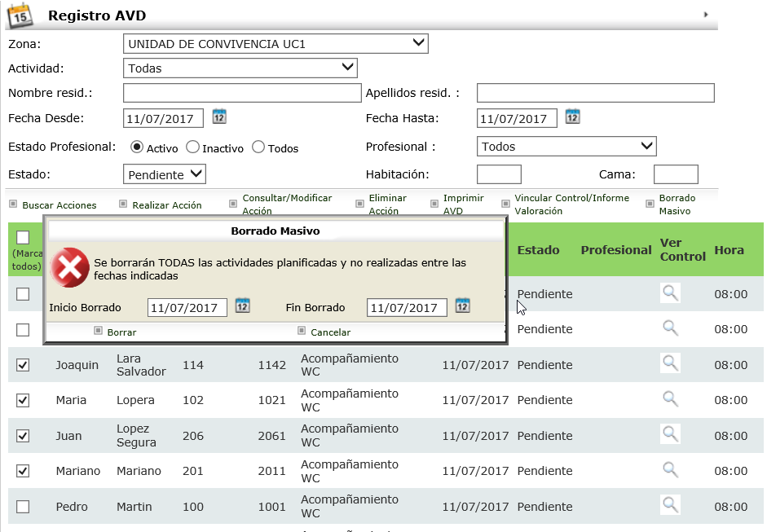This screenshot has height=532, width=767.
Task: Open Ver Control for Joaquin Lara Salvador
Action: (670, 365)
